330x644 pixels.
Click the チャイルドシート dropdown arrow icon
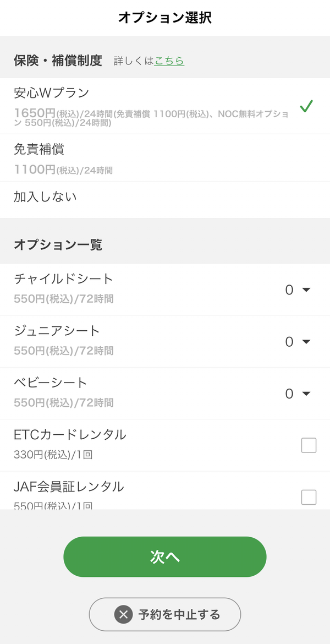tap(306, 290)
